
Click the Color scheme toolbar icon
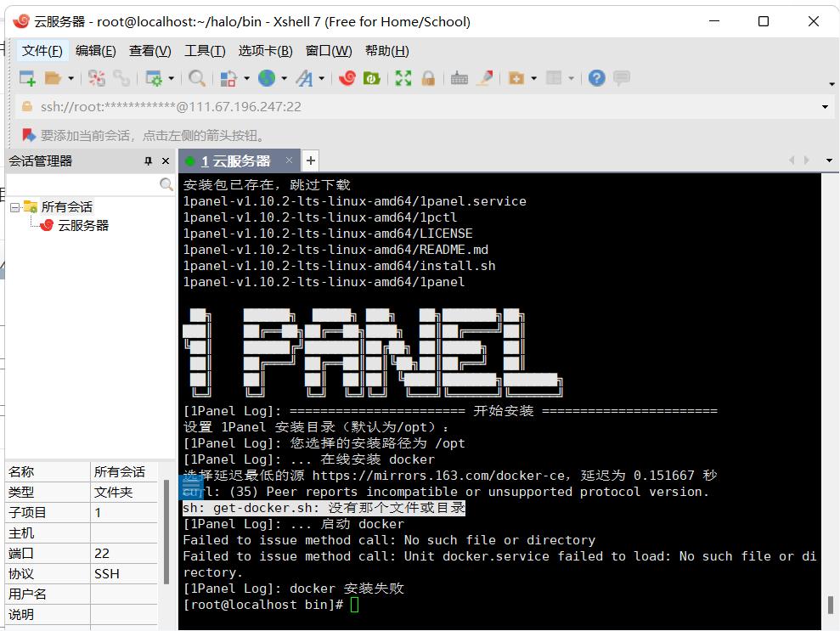click(x=228, y=78)
